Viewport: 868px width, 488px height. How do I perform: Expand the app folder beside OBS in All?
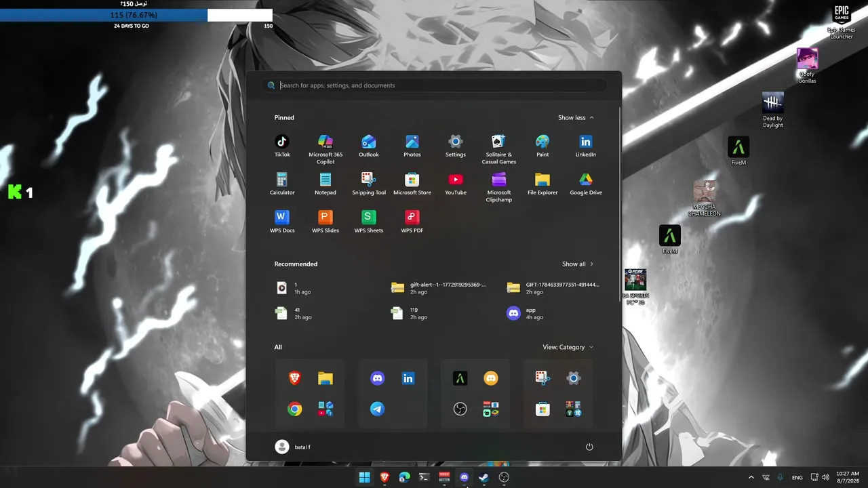pos(491,409)
